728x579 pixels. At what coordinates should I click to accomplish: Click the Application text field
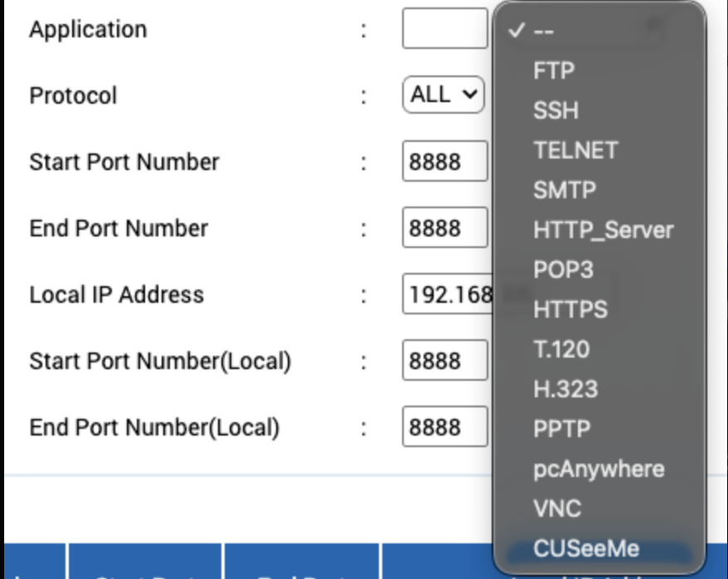444,29
